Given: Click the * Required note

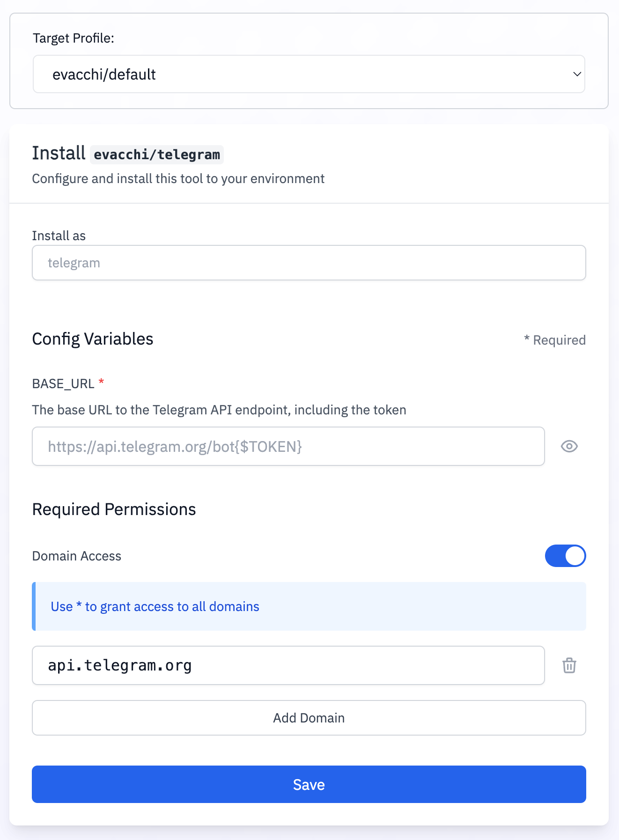Looking at the screenshot, I should [555, 340].
